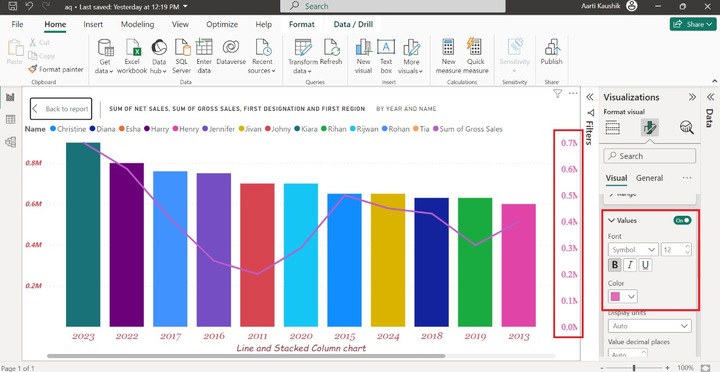Select the General format tab
The width and height of the screenshot is (720, 372).
point(649,178)
